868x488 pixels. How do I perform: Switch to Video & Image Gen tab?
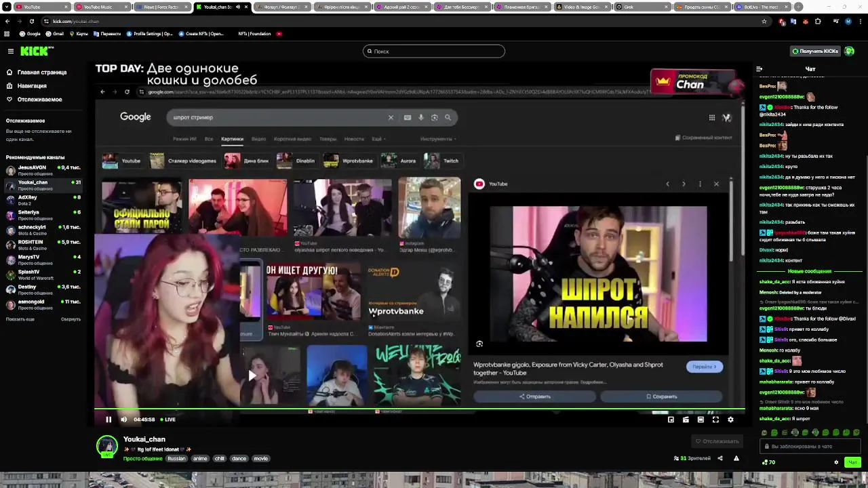point(581,7)
